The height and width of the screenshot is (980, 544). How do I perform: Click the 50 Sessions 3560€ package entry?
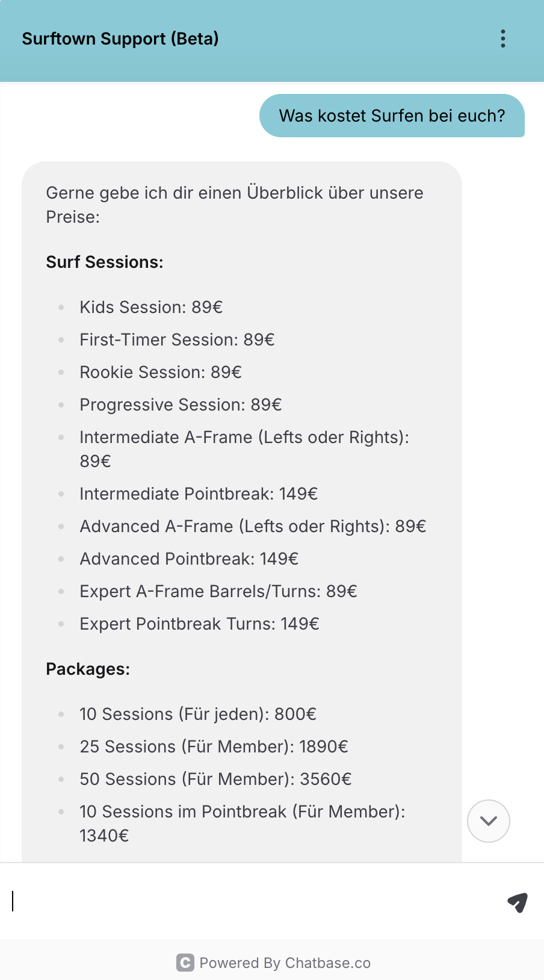pyautogui.click(x=215, y=779)
